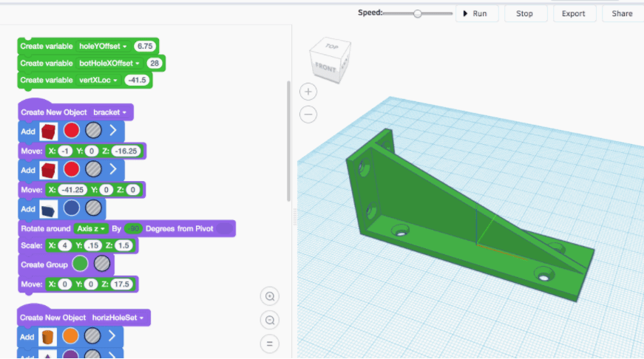Click the Speed slider handle
This screenshot has width=644, height=359.
(417, 13)
